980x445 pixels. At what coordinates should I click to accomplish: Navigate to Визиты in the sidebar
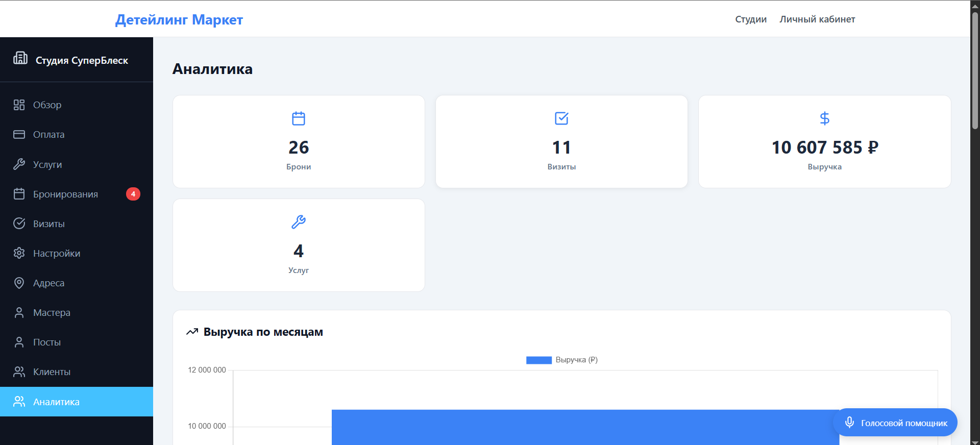point(77,224)
